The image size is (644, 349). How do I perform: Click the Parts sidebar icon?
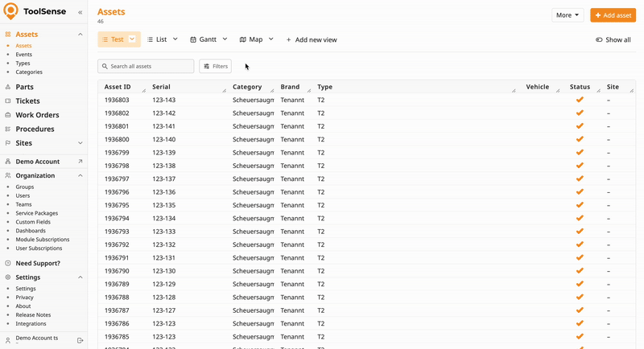pyautogui.click(x=8, y=87)
